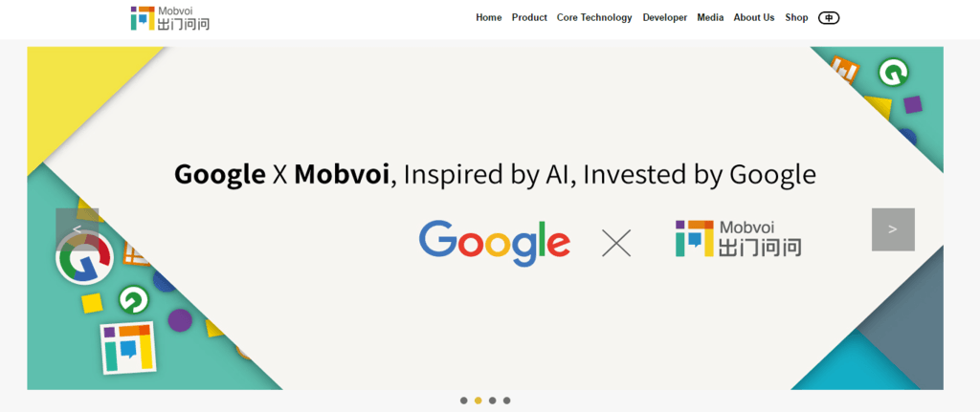980x412 pixels.
Task: Click the white Google G circle icon
Action: click(x=85, y=258)
